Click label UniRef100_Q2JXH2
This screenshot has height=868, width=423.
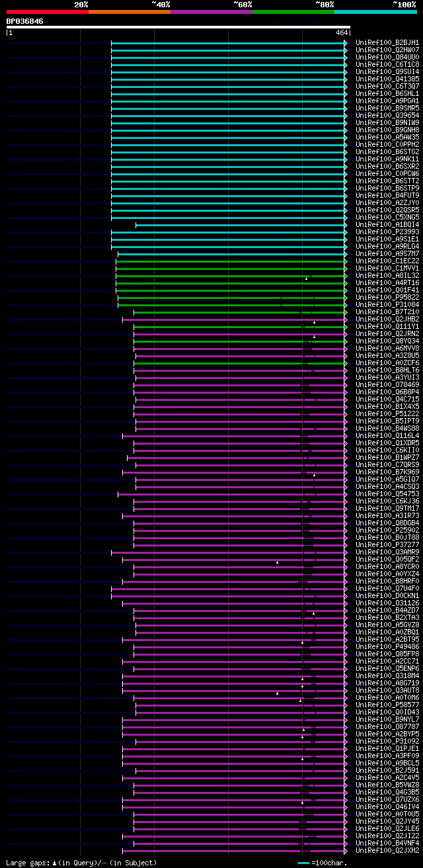click(387, 850)
